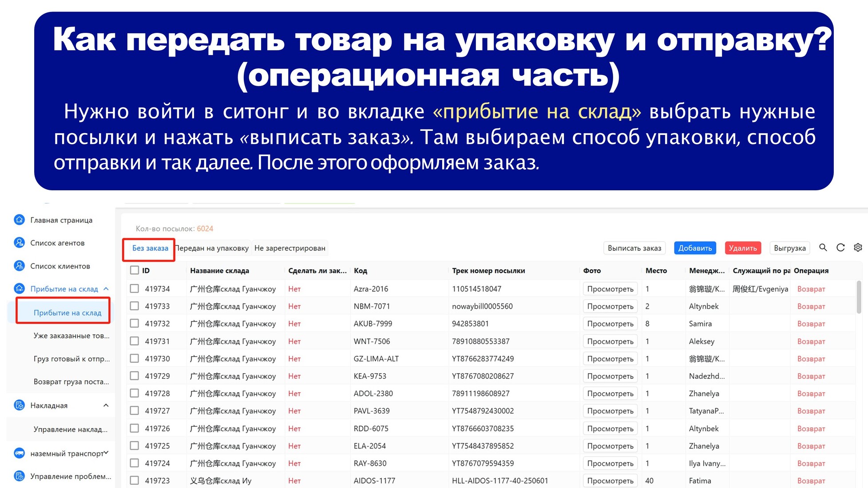Click the search magnifier icon in toolbar
Screen dimensions: 868x488
point(823,248)
